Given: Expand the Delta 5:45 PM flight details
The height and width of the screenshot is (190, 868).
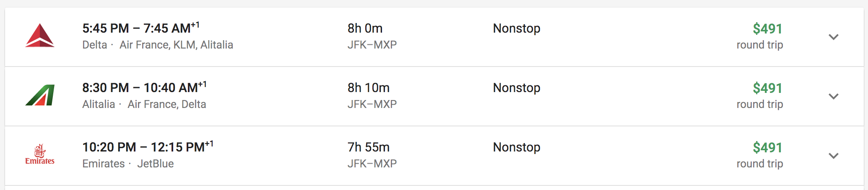Looking at the screenshot, I should [834, 37].
